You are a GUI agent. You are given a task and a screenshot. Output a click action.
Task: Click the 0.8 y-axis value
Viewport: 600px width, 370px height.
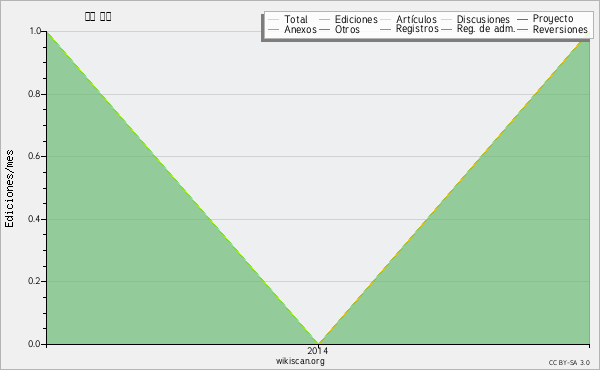34,94
